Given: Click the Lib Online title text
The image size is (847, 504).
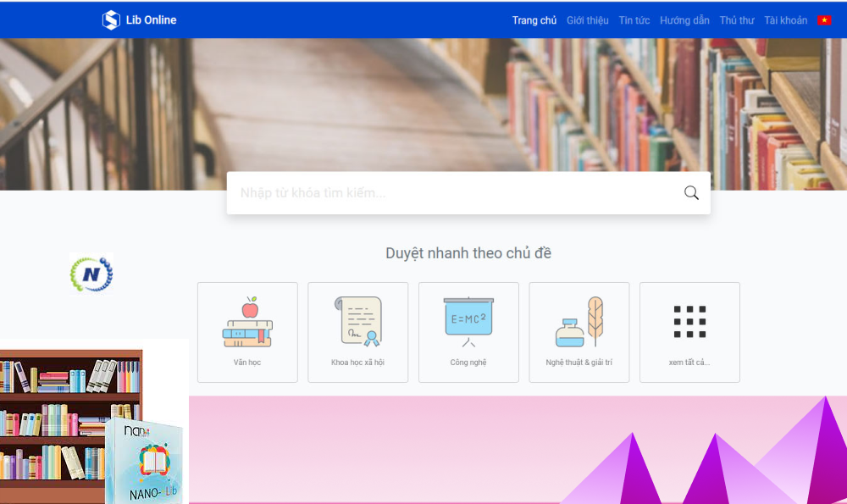Looking at the screenshot, I should [152, 20].
